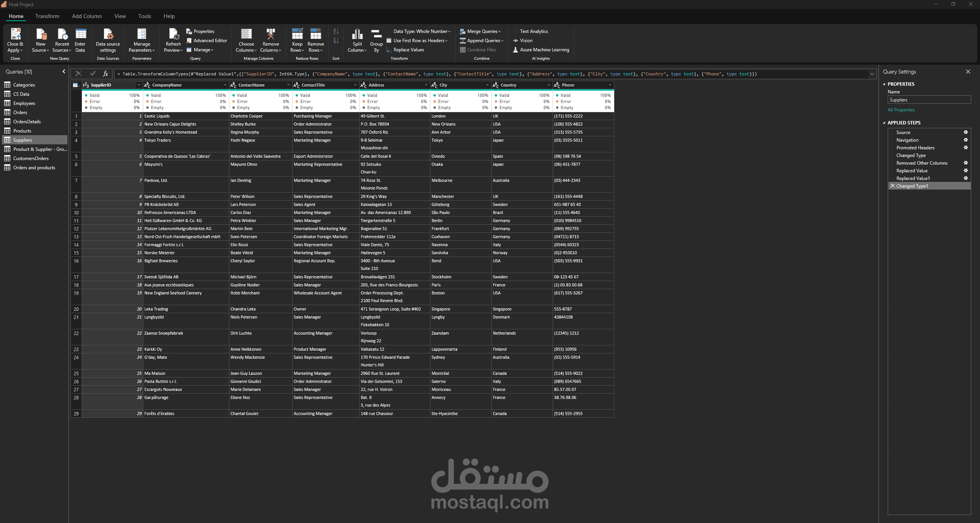Click the Close & Apply icon

pos(15,34)
